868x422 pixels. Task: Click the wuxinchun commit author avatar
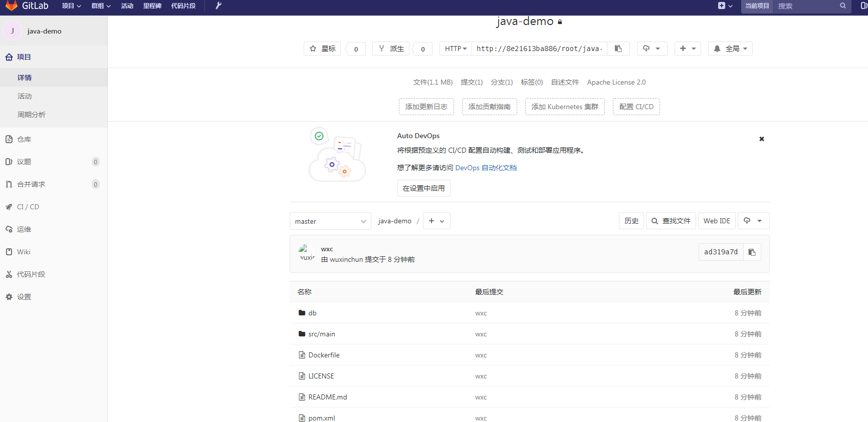coord(307,253)
